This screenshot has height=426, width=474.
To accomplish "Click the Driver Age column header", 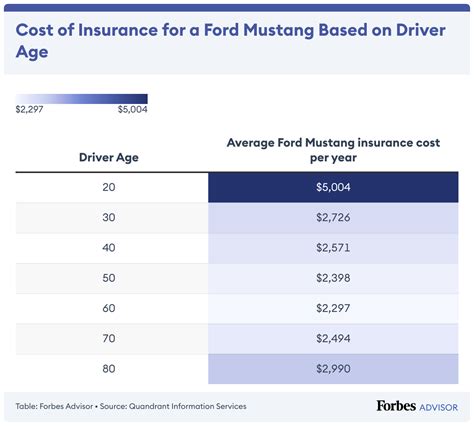I will tap(109, 157).
